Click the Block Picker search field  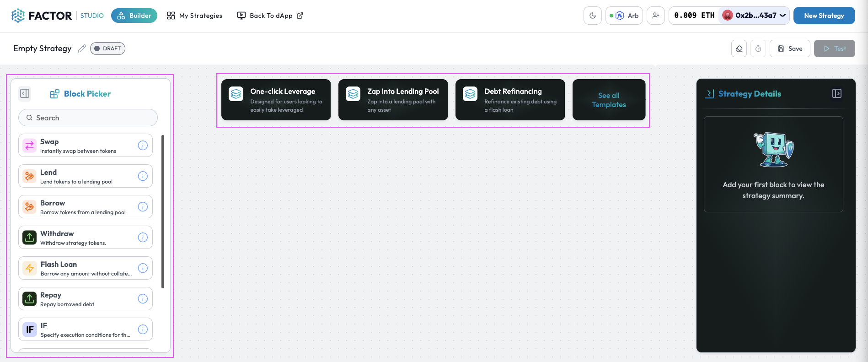tap(88, 118)
